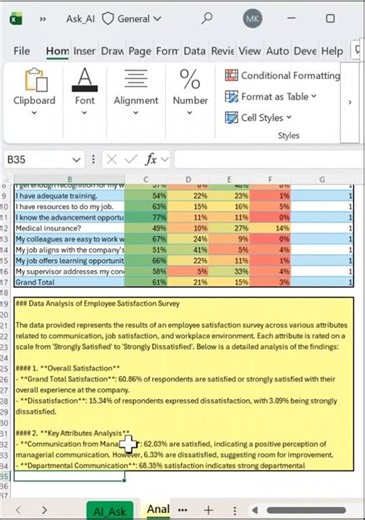Click the formula bar Cancel X icon
The image size is (365, 520).
(x=112, y=160)
